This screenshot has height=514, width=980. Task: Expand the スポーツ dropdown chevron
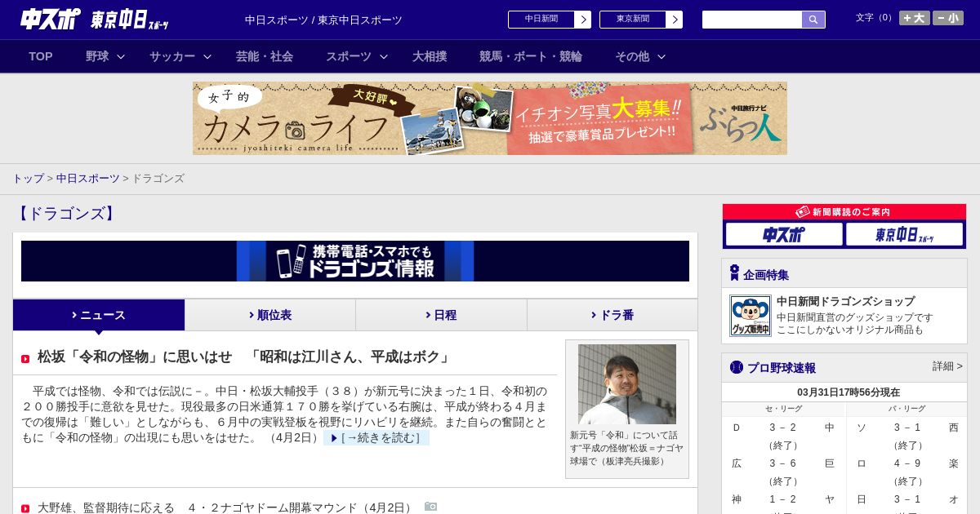pyautogui.click(x=384, y=56)
